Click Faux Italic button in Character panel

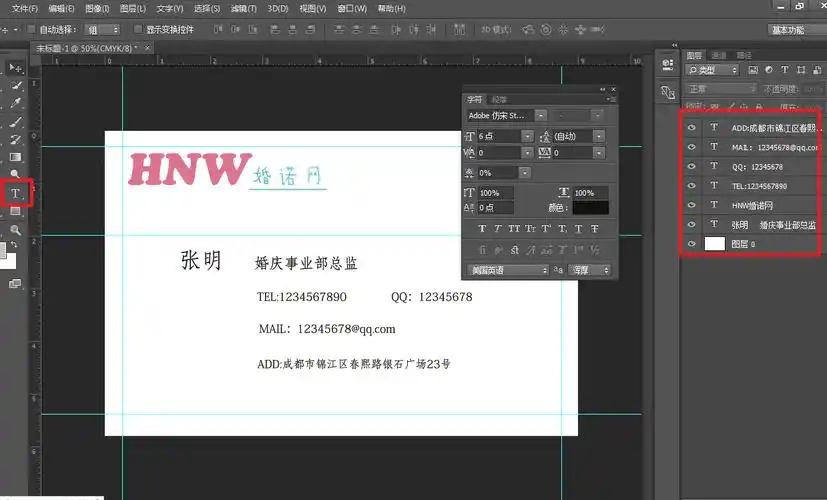tap(498, 228)
